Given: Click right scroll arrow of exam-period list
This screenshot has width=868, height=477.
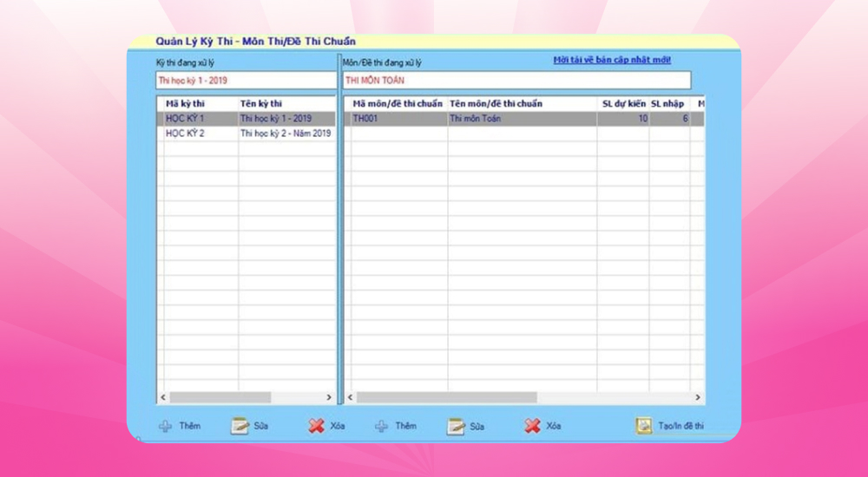Looking at the screenshot, I should point(328,397).
